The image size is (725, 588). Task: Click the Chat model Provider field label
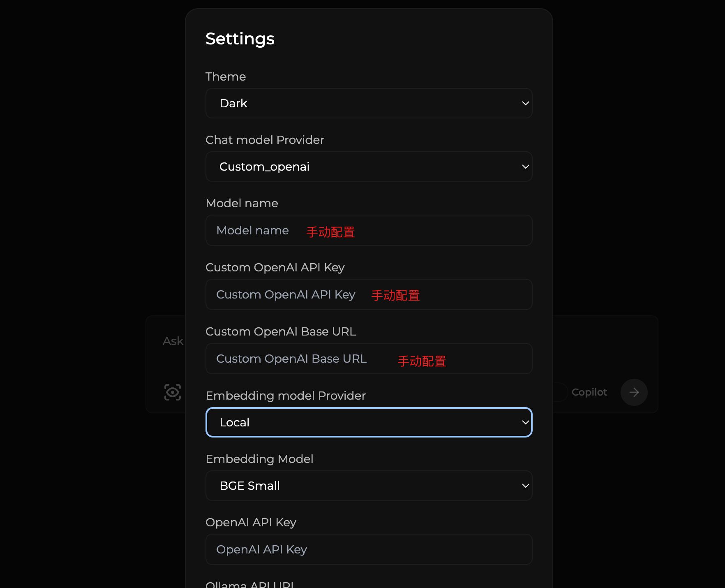pyautogui.click(x=265, y=140)
